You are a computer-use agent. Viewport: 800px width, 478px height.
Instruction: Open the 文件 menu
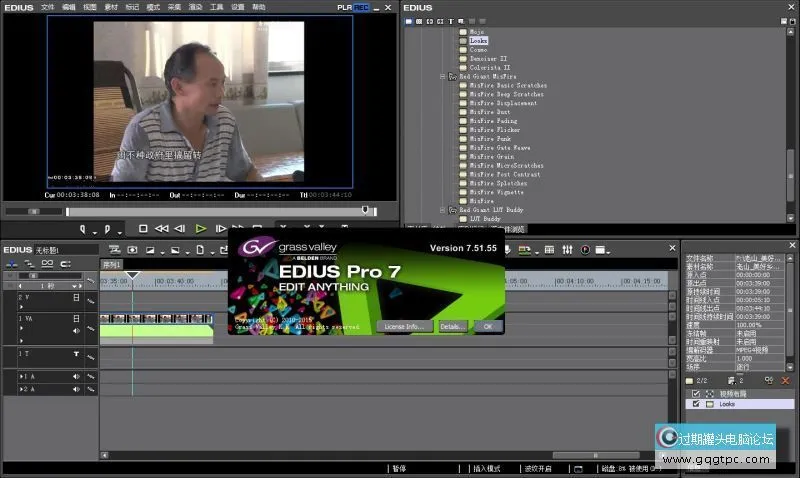pos(47,6)
